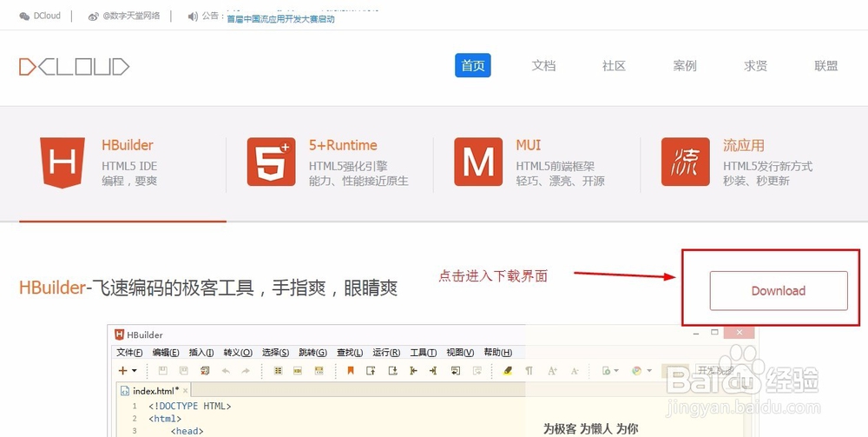Open the 帮助(H) menu

click(497, 352)
